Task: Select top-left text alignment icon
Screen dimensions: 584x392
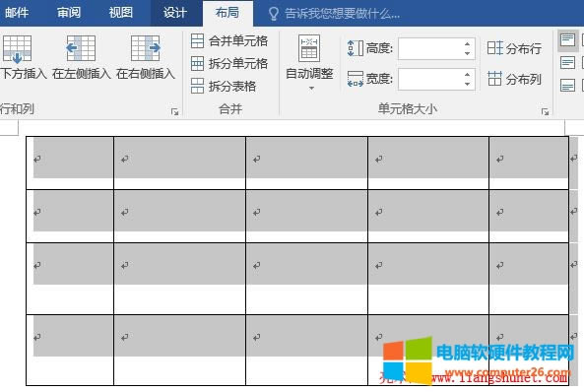Action: coord(567,39)
